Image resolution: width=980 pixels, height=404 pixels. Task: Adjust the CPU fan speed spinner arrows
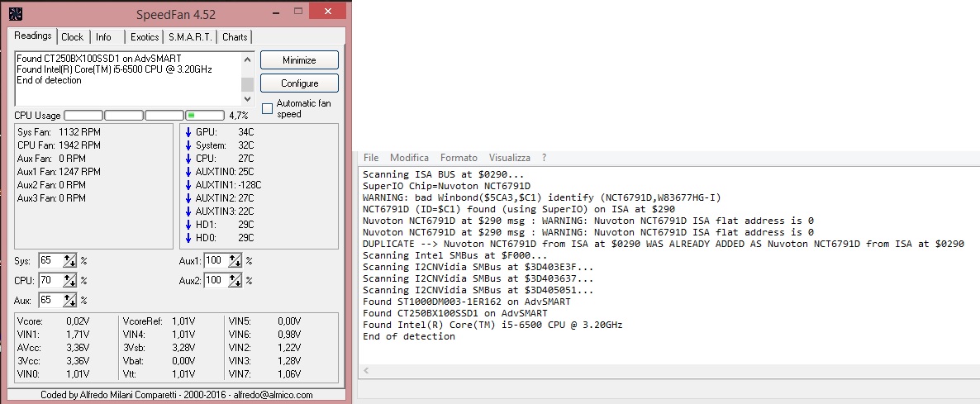coord(70,280)
